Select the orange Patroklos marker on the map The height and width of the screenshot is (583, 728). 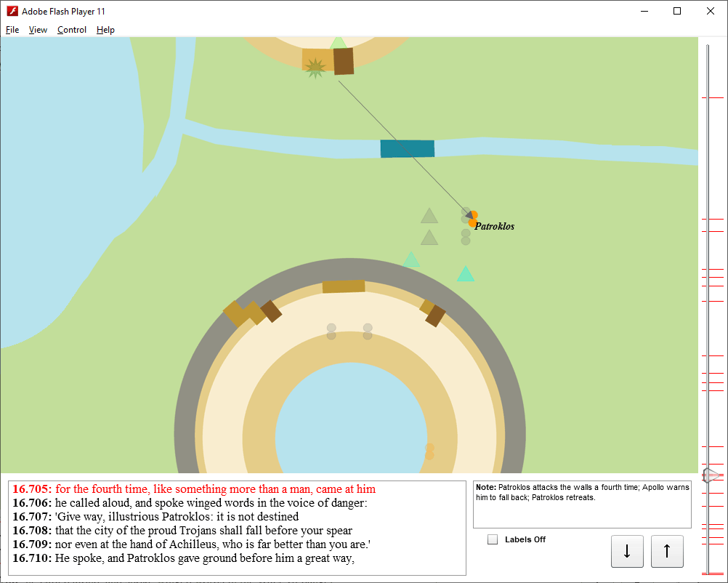tap(473, 219)
